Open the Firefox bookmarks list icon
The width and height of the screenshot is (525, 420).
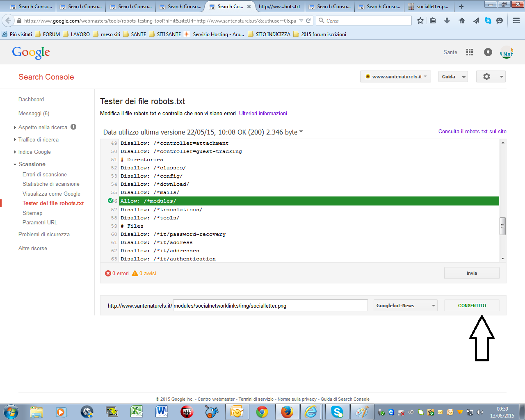click(433, 21)
